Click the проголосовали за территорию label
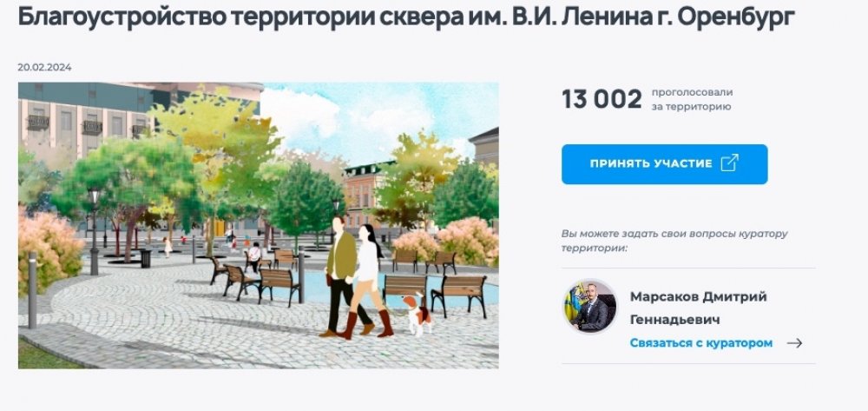 [692, 100]
